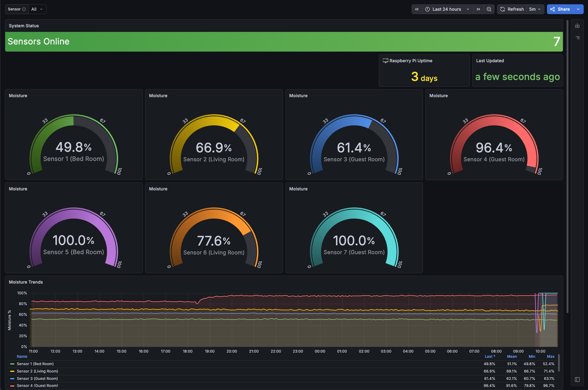The image size is (588, 390).
Task: Shift time range backward
Action: click(417, 9)
